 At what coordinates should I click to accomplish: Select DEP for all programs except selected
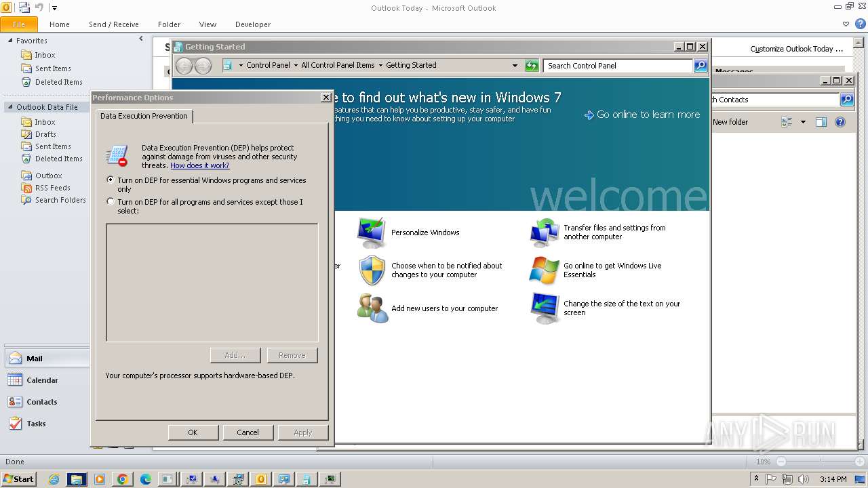click(x=111, y=202)
